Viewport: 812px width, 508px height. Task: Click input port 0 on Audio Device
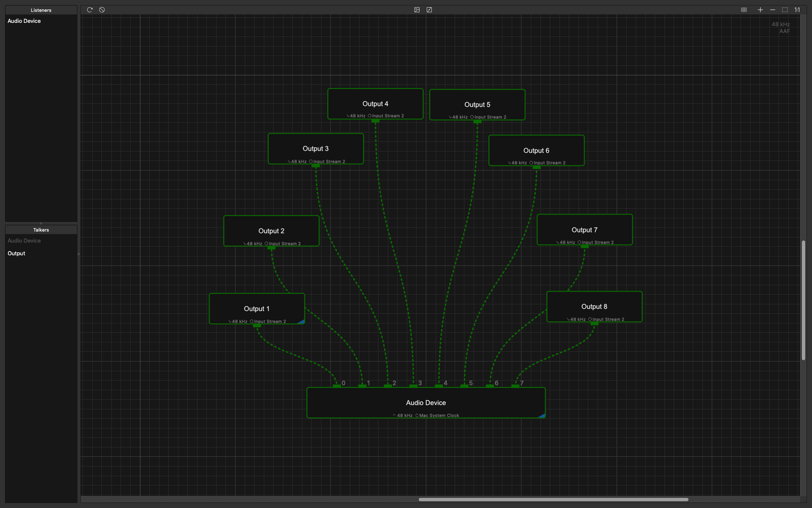pos(337,386)
